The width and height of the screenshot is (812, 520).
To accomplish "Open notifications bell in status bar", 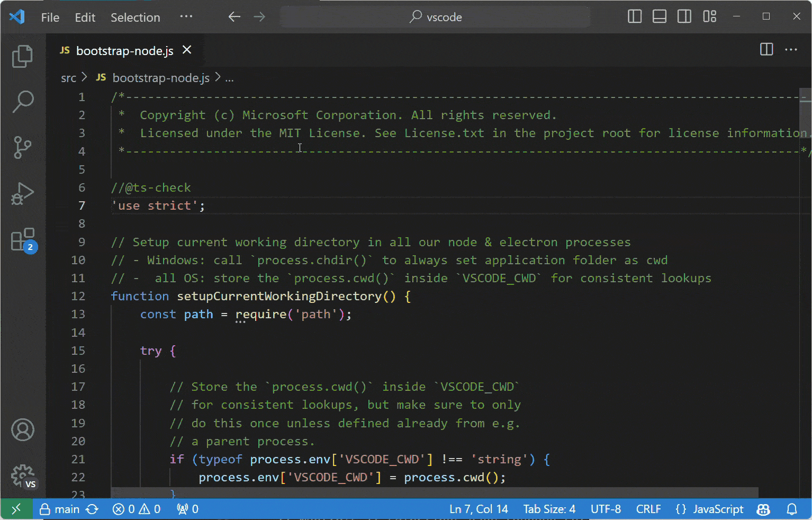I will tap(792, 509).
